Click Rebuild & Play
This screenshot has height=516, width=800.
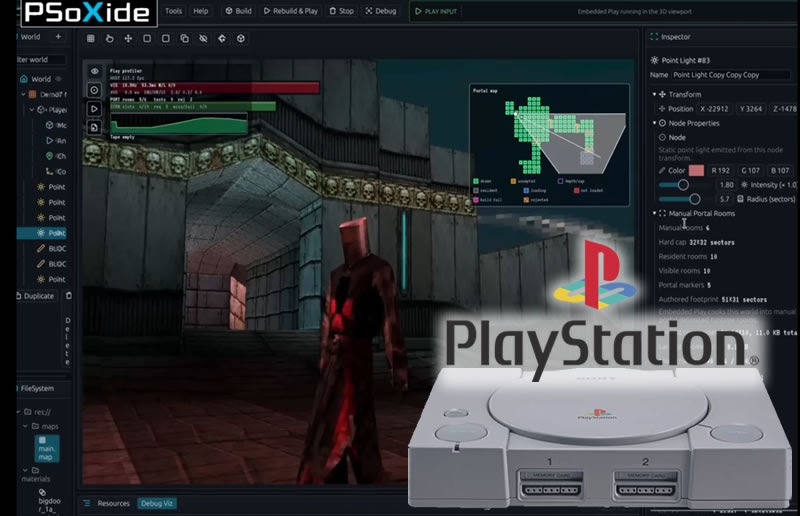(x=291, y=11)
